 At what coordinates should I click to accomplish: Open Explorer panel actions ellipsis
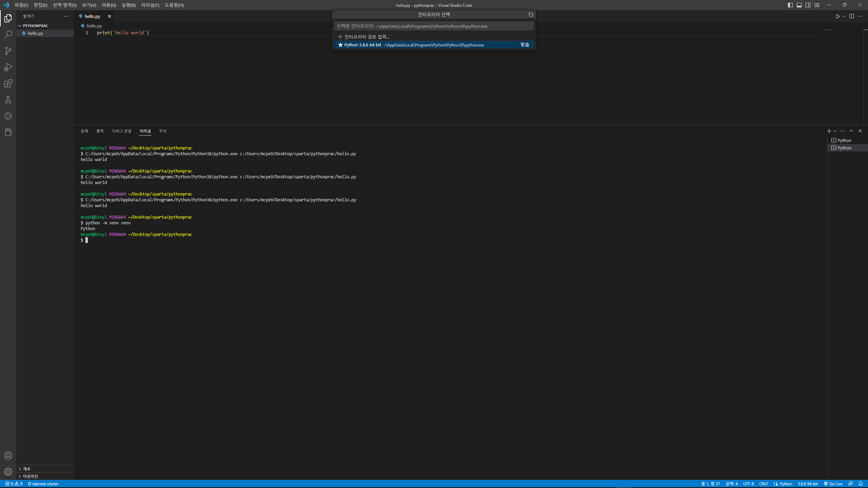click(x=66, y=16)
